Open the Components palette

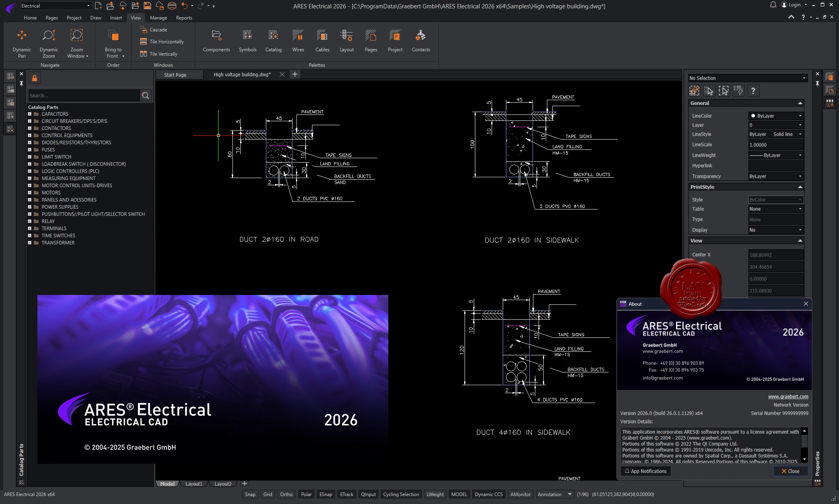pyautogui.click(x=216, y=41)
